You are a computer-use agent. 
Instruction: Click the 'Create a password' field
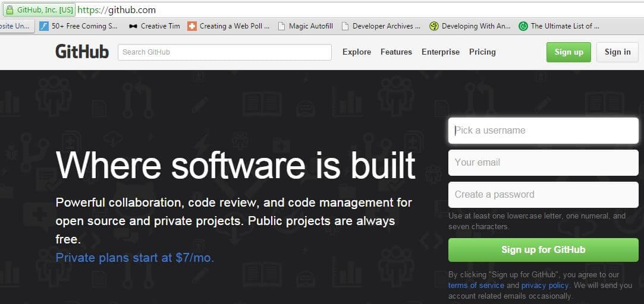point(544,195)
